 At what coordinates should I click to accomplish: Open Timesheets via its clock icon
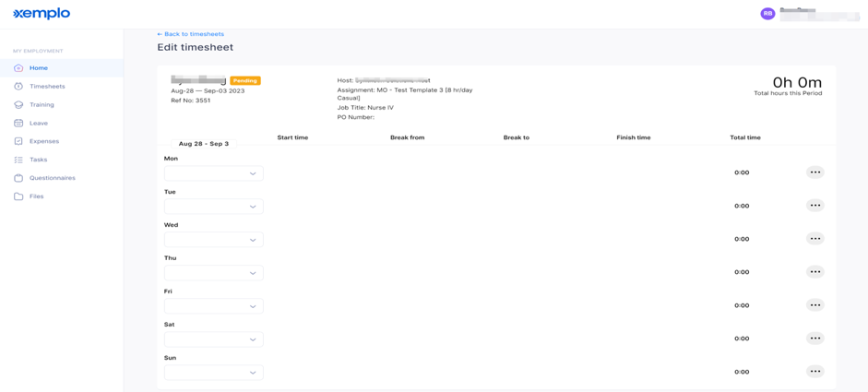(x=18, y=87)
